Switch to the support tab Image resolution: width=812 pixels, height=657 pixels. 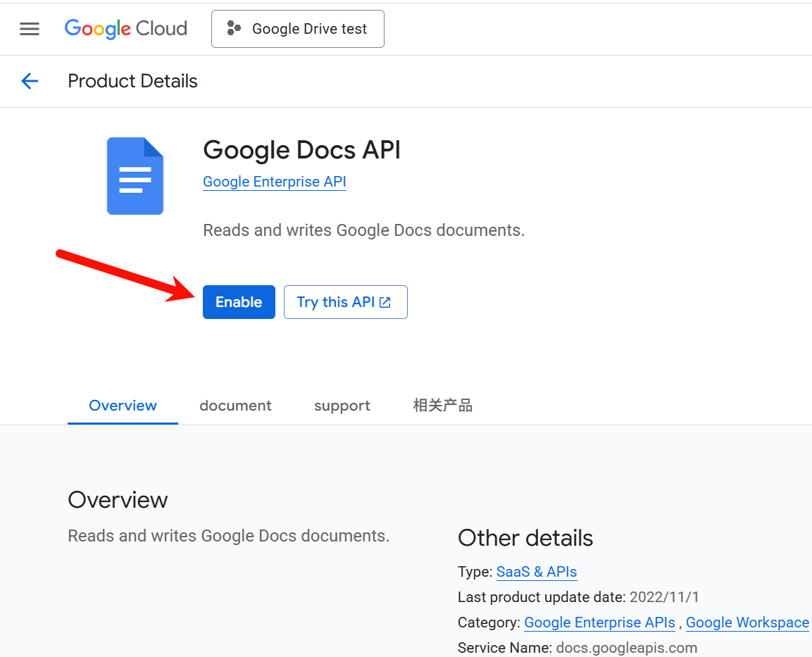click(x=342, y=406)
